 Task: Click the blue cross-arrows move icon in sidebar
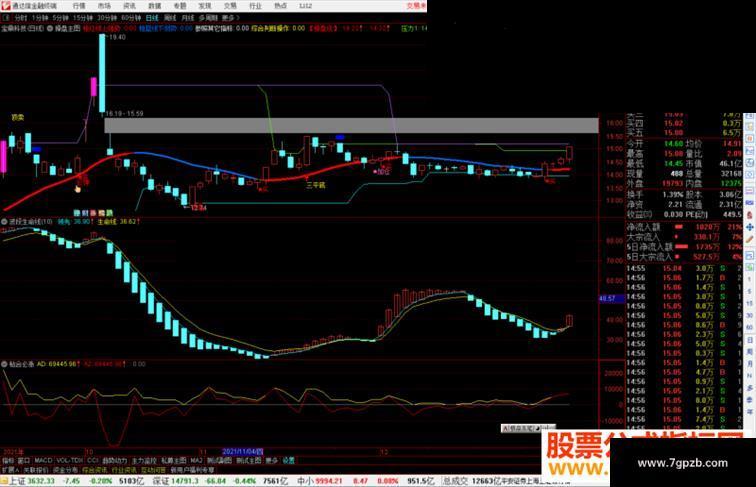point(750,227)
